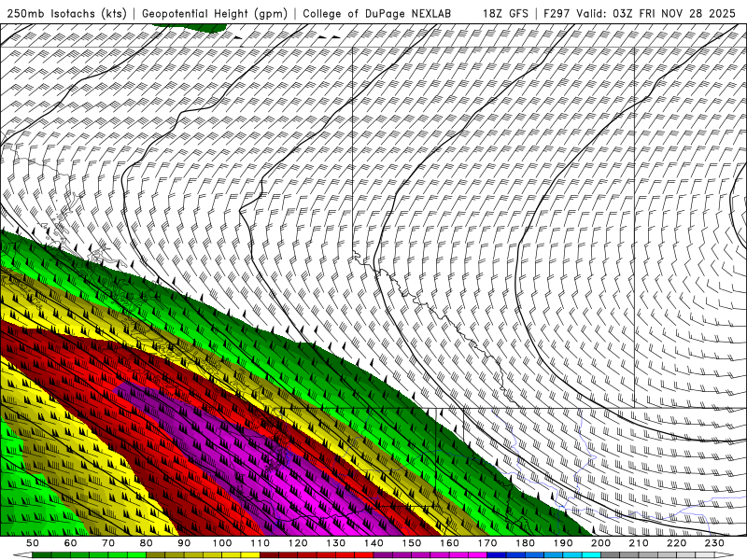Select the bright red swatch left of the 140 label
Image resolution: width=747 pixels, height=560 pixels.
pos(364,554)
